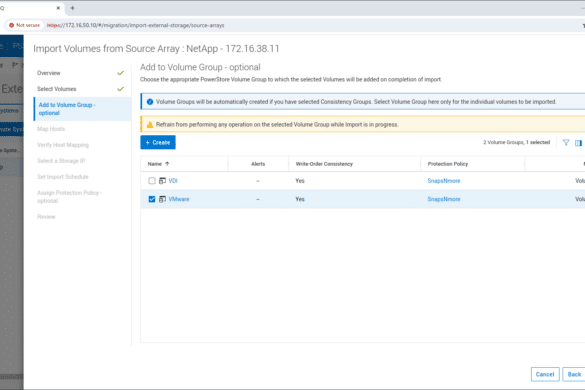Check the VDI volume group checkbox
The image size is (585, 390).
click(x=152, y=181)
